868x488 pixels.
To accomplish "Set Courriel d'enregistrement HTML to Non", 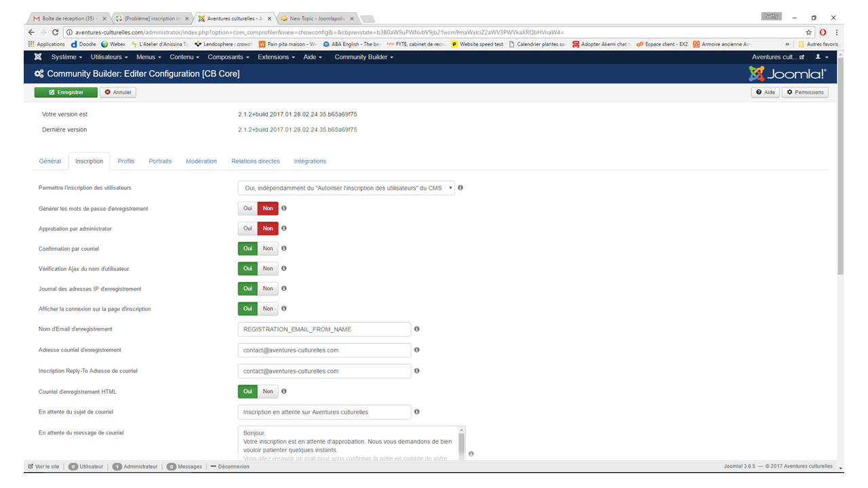I will [x=268, y=391].
